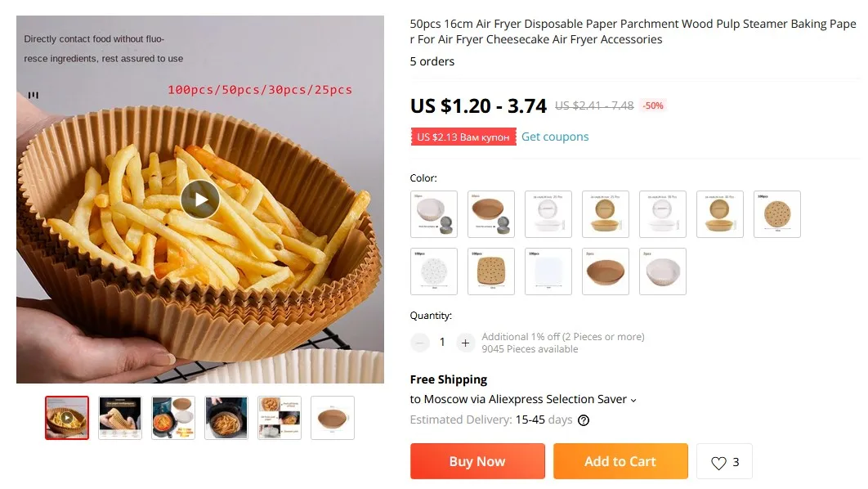The height and width of the screenshot is (489, 868).
Task: Select the first white liner color option
Action: (434, 214)
